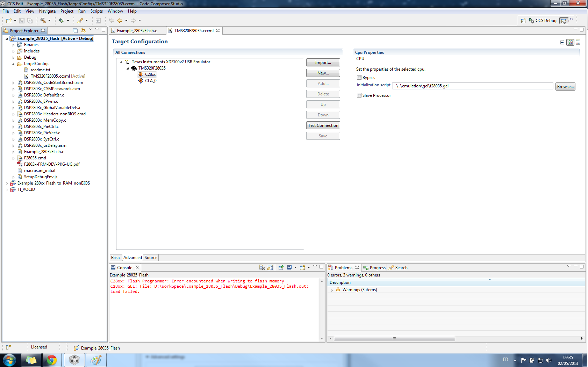588x367 pixels.
Task: Click the Open Perspective icon
Action: pos(523,21)
